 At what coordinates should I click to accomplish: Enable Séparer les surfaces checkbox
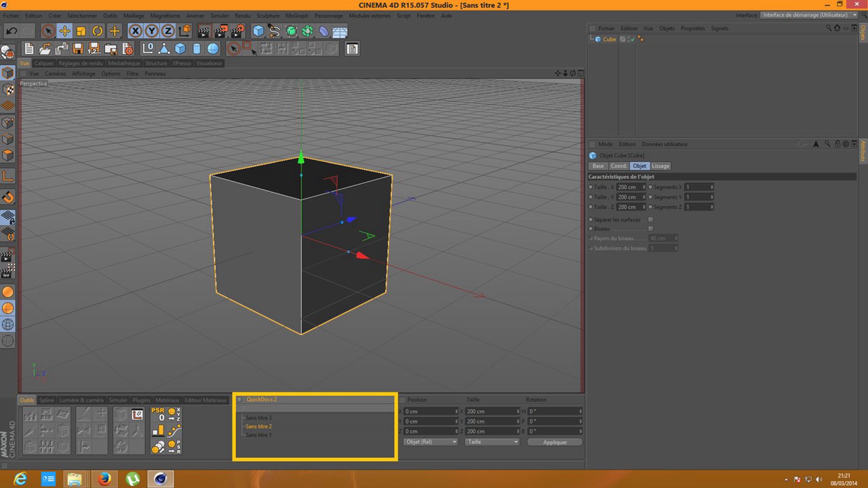[x=651, y=219]
